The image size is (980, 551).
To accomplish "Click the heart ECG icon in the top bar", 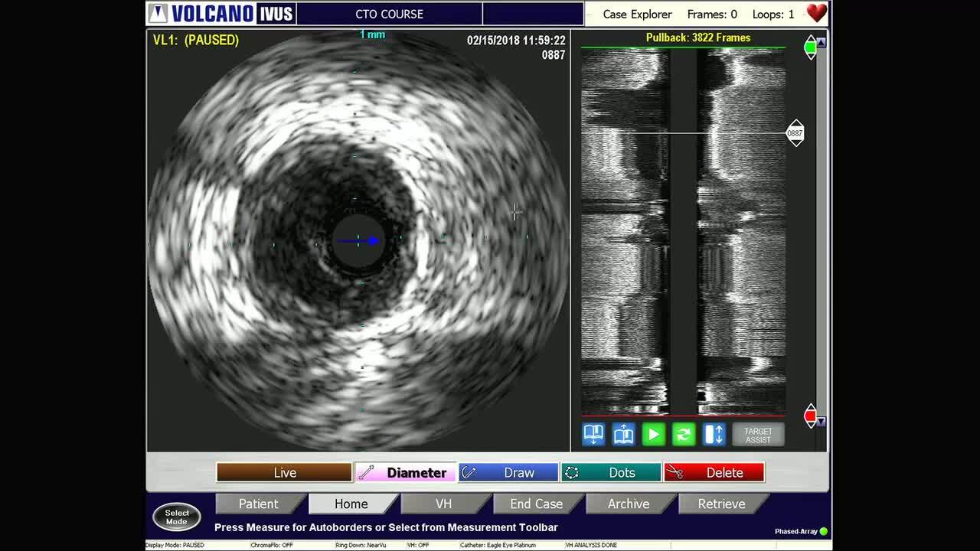I will pos(816,12).
